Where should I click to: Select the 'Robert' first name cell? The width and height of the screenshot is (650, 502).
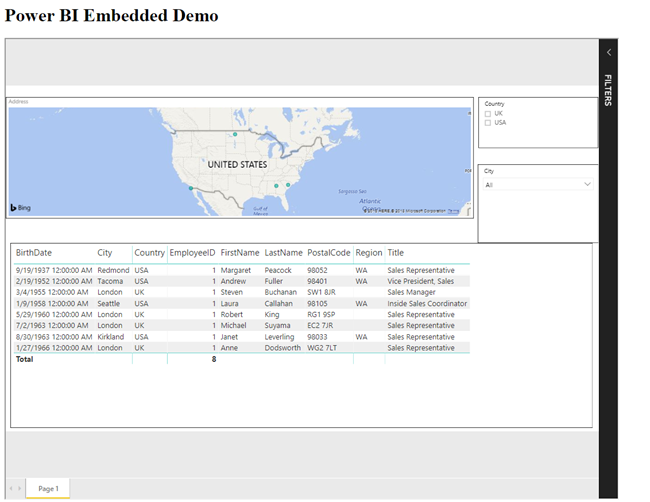231,315
